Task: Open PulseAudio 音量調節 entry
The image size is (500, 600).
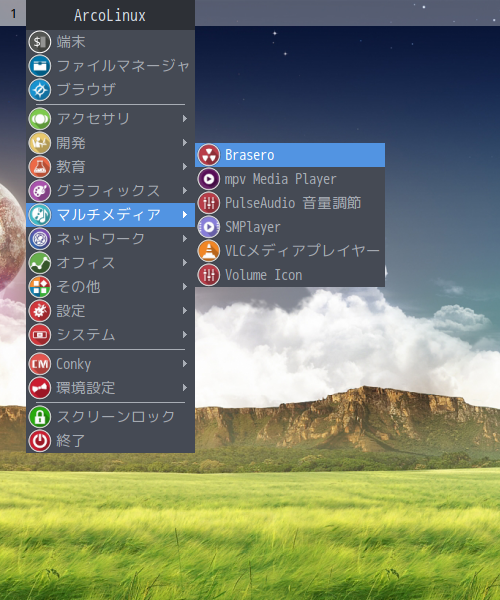Action: 290,203
